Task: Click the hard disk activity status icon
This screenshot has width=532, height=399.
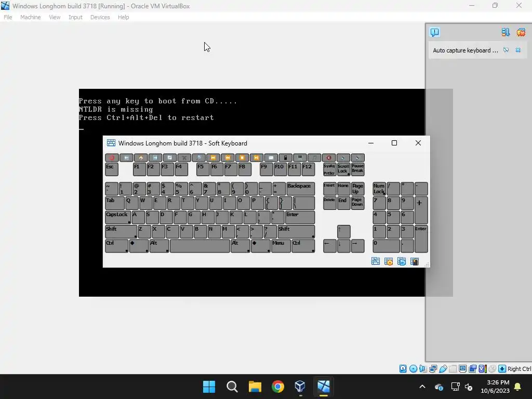Action: pyautogui.click(x=403, y=369)
